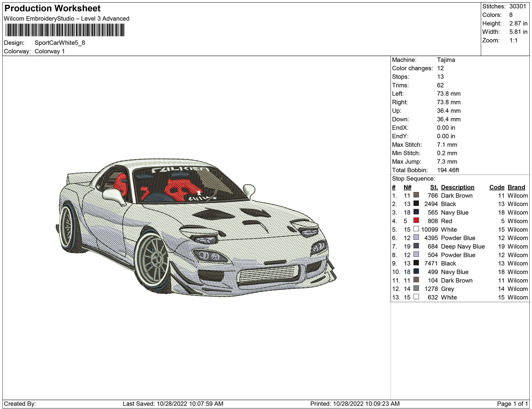532x409 pixels.
Task: Click the Page 1 of 1 footer text
Action: (512, 403)
